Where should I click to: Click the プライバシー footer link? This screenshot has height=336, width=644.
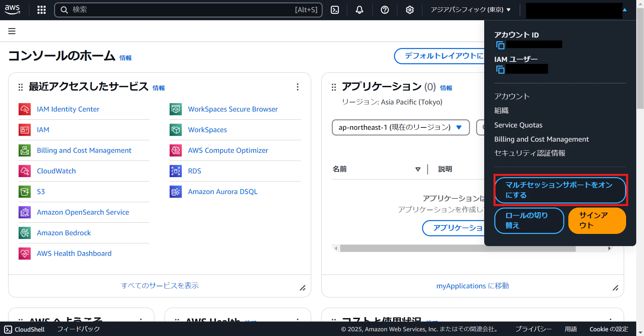533,329
